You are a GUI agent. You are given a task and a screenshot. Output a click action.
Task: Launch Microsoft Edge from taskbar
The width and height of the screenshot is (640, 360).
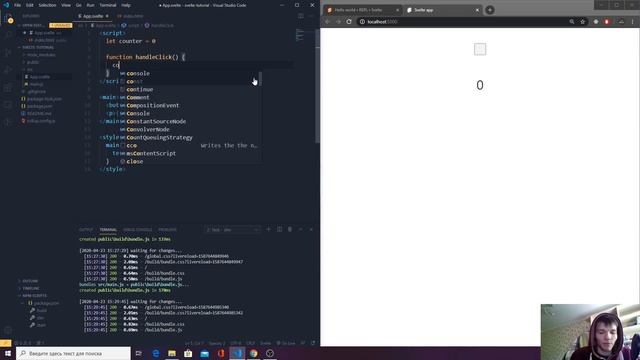click(x=156, y=353)
